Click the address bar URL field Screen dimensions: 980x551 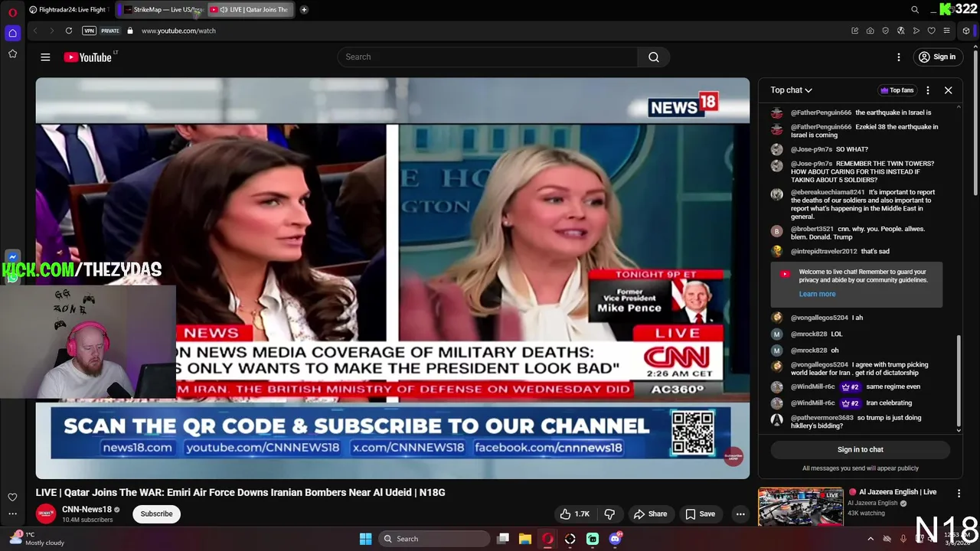point(490,31)
